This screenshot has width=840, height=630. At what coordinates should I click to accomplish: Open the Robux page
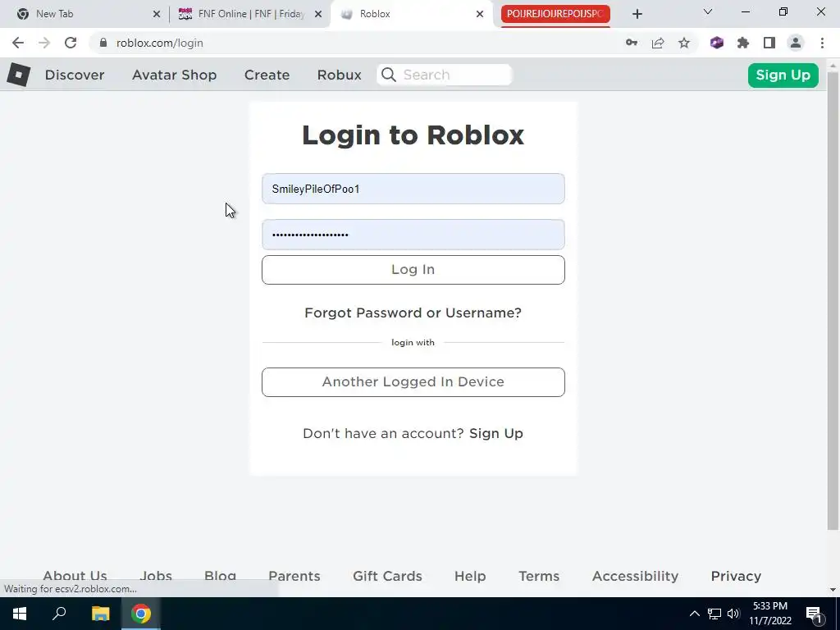pyautogui.click(x=339, y=75)
